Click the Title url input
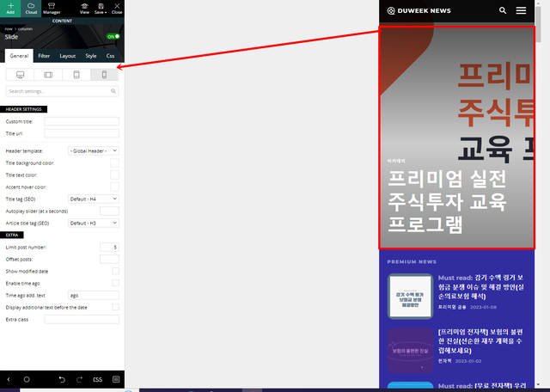Viewport: 550px width, 392px height. coord(82,133)
